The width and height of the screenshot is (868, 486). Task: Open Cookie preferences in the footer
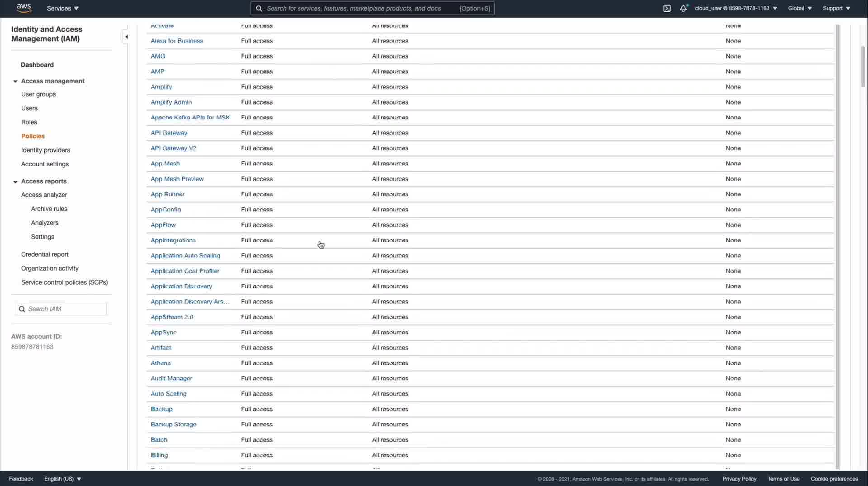834,479
